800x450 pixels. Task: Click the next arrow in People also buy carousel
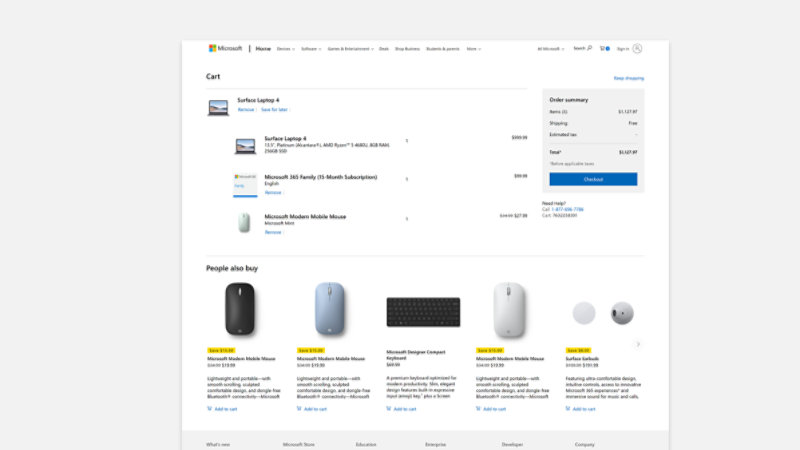pyautogui.click(x=638, y=344)
